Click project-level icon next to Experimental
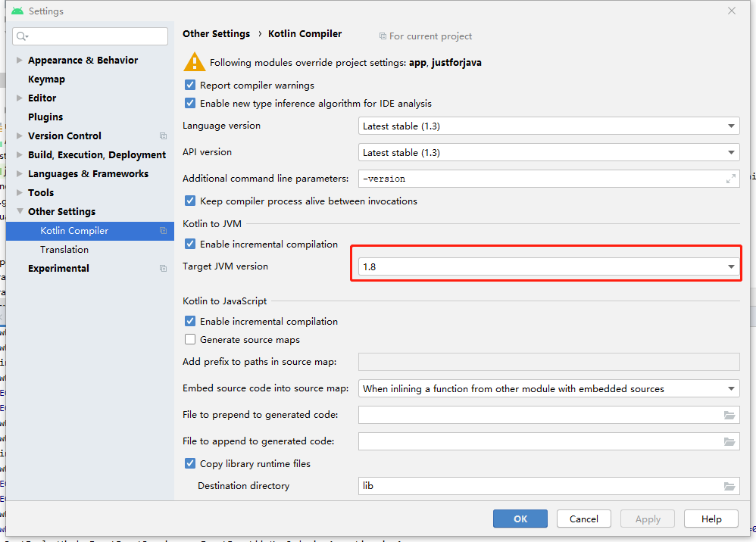 pyautogui.click(x=163, y=269)
